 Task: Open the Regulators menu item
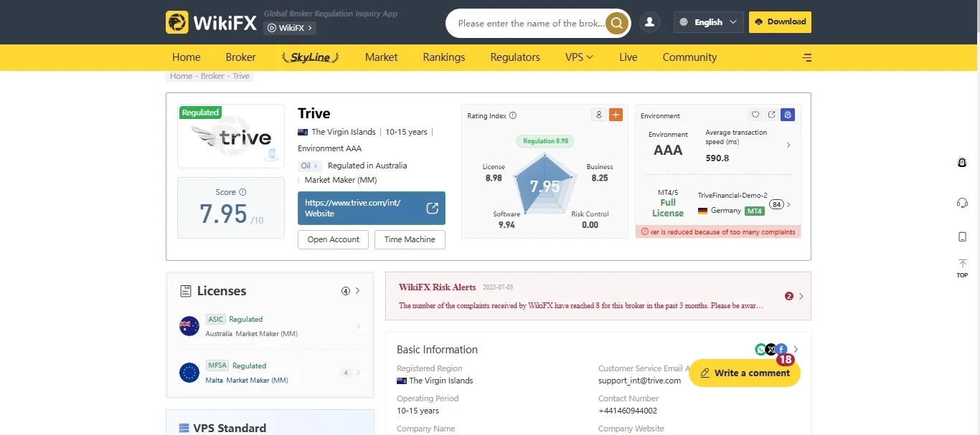[x=515, y=57]
